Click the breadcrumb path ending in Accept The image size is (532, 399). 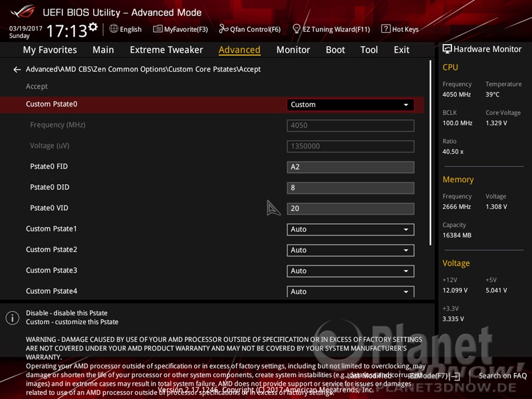point(143,69)
